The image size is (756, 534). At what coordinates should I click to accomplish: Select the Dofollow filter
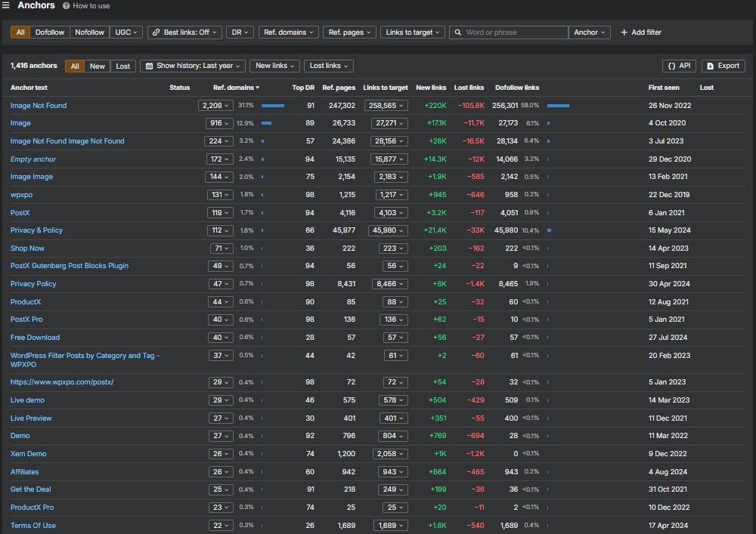tap(50, 32)
